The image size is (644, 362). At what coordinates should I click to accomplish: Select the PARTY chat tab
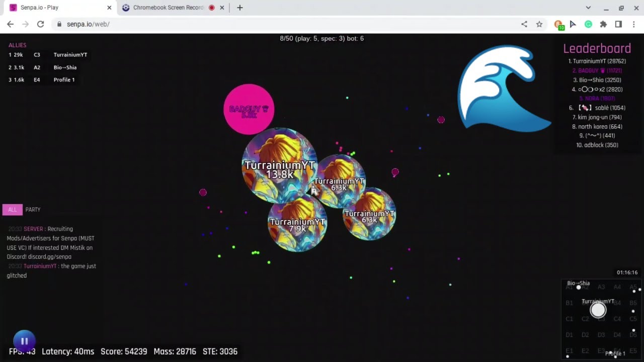coord(33,210)
